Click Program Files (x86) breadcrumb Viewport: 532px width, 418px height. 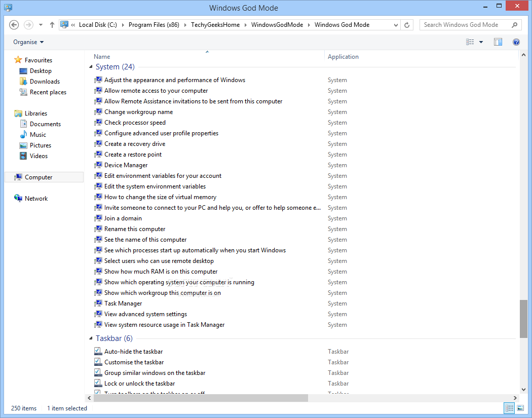154,25
